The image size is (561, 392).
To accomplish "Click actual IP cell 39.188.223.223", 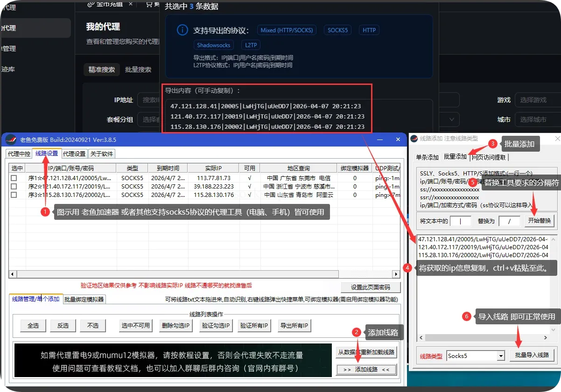I will [x=213, y=186].
